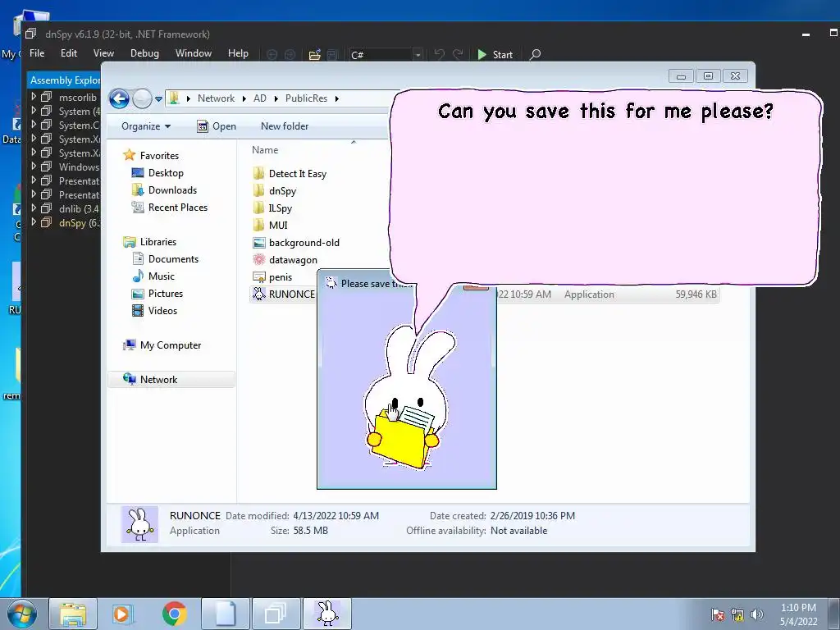Select Network in navigation pane

171,379
